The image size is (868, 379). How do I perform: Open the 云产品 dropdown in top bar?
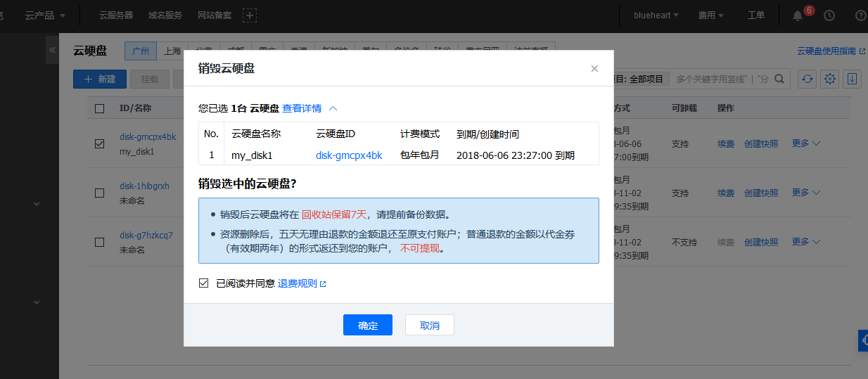(x=45, y=15)
